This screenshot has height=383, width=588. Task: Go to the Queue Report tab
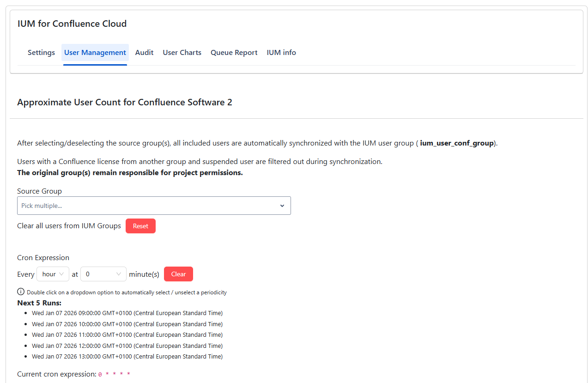pyautogui.click(x=234, y=53)
